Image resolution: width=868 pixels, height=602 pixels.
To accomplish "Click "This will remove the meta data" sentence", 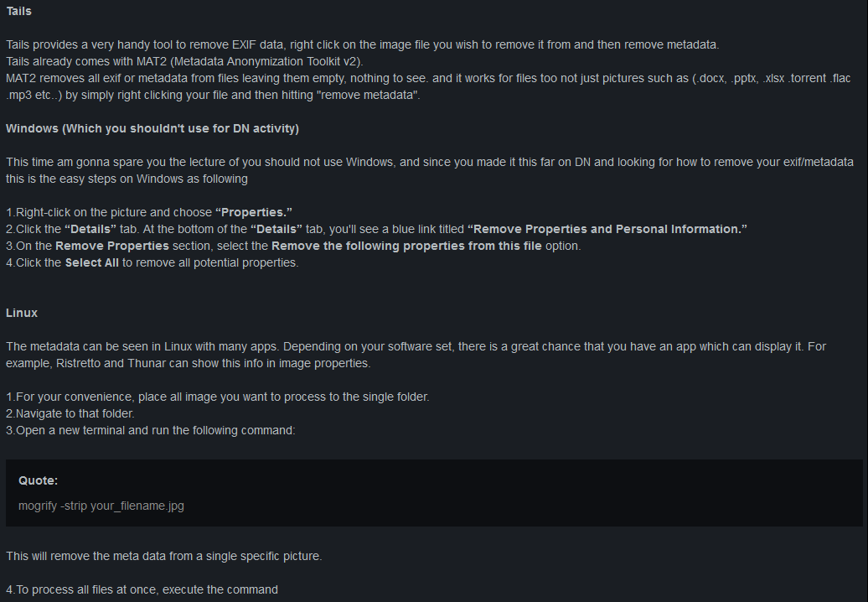I will click(163, 556).
